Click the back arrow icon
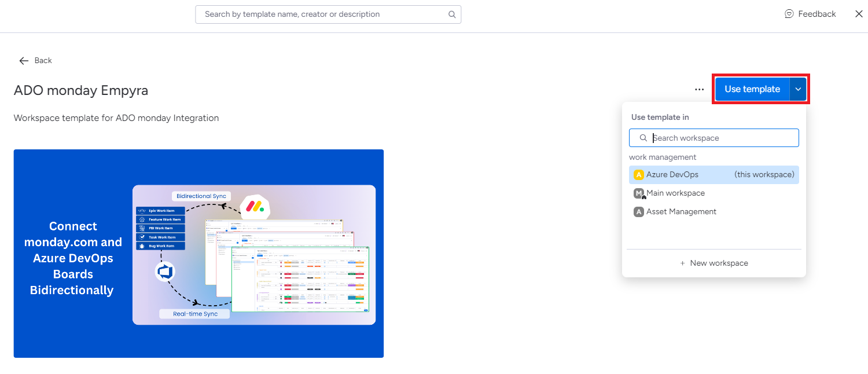 coord(24,60)
